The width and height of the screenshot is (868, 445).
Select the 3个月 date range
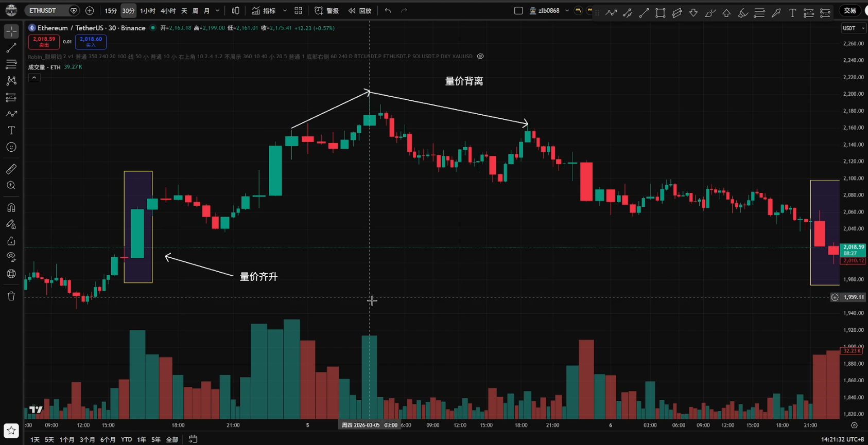[88, 439]
